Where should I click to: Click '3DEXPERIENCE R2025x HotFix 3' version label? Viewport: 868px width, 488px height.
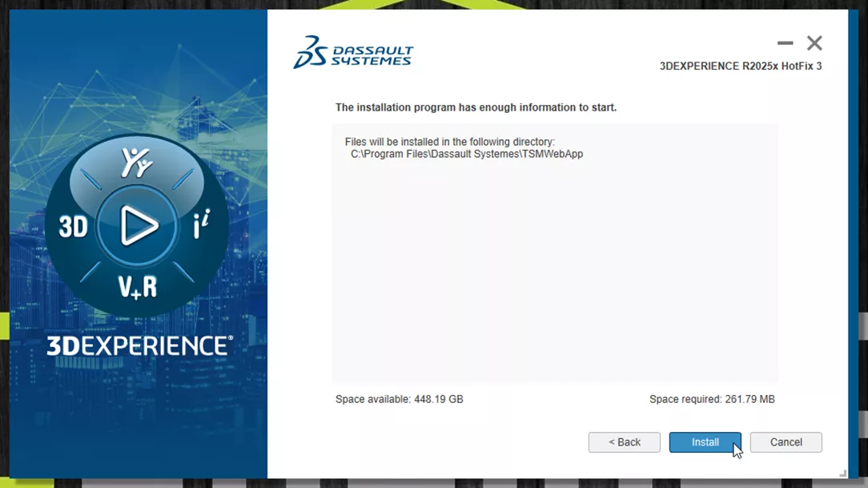pos(741,66)
